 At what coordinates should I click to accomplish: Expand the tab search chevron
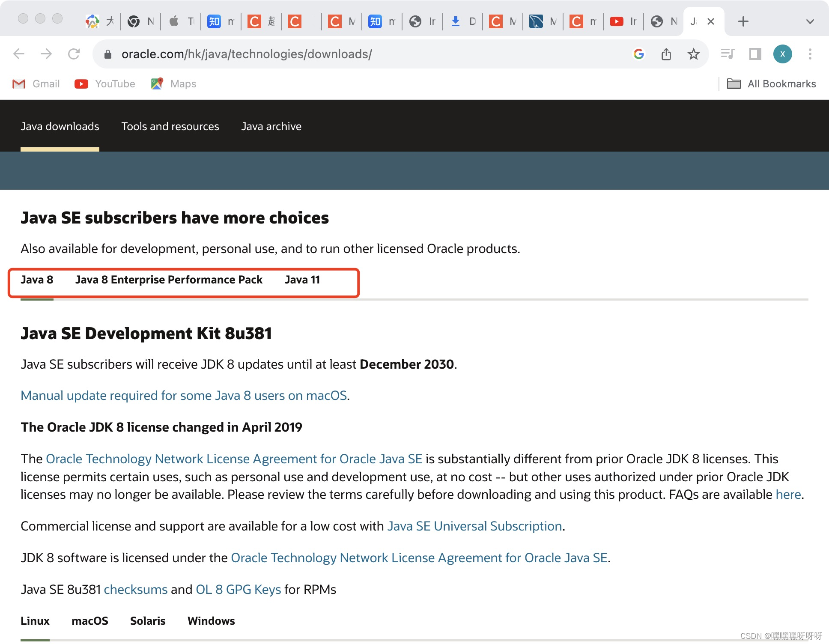coord(810,21)
